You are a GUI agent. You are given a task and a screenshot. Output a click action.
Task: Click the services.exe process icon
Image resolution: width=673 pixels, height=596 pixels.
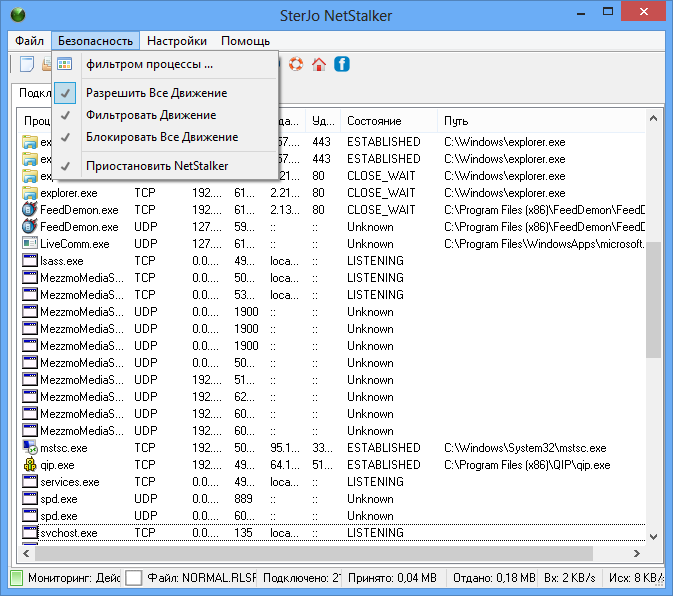pos(30,481)
